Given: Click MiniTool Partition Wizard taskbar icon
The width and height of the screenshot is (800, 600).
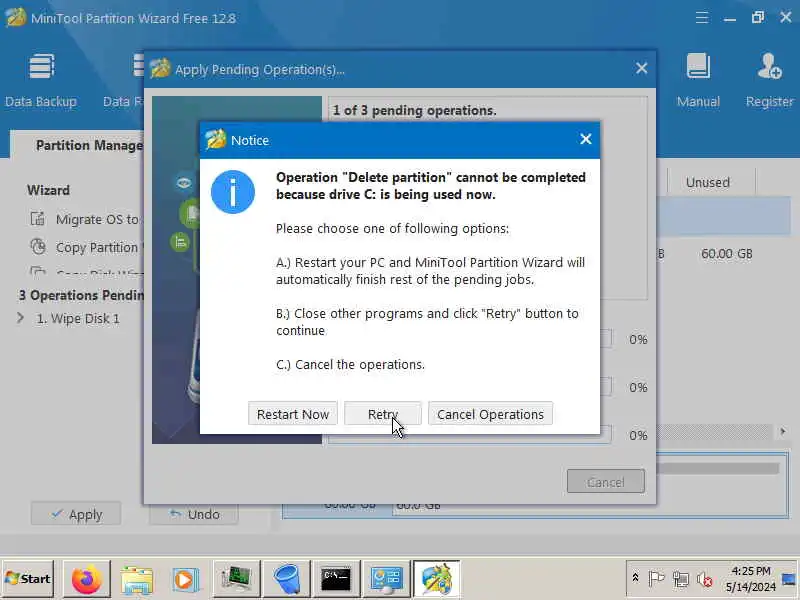Looking at the screenshot, I should click(437, 579).
